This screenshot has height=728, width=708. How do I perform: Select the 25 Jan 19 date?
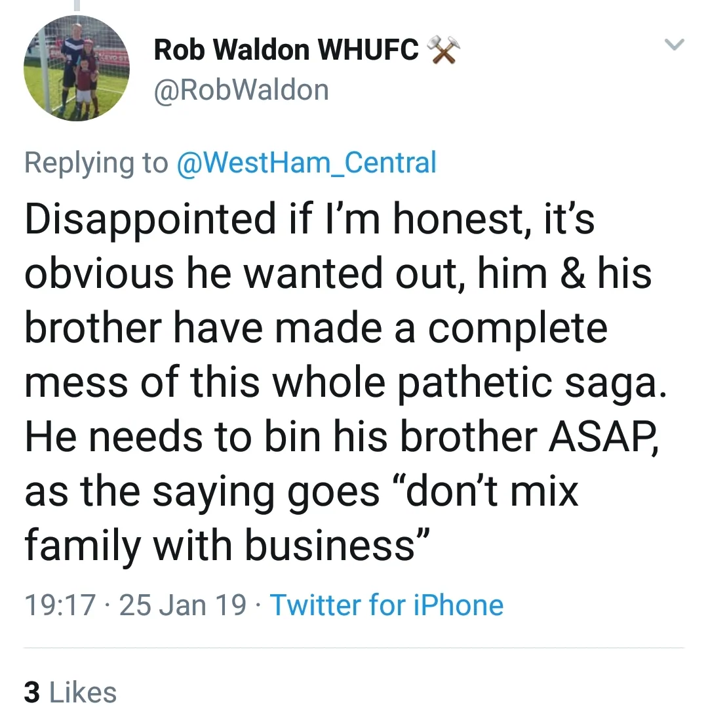tap(184, 604)
